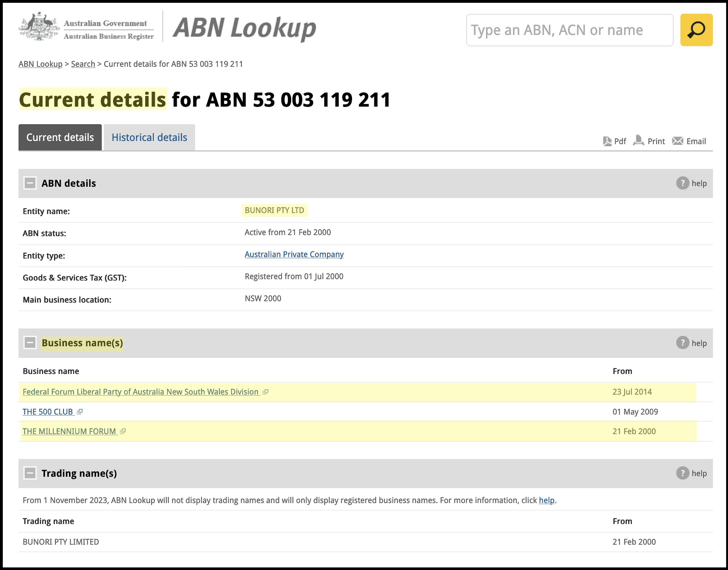Click the ABN Lookup breadcrumb link
The image size is (728, 570).
(x=40, y=64)
